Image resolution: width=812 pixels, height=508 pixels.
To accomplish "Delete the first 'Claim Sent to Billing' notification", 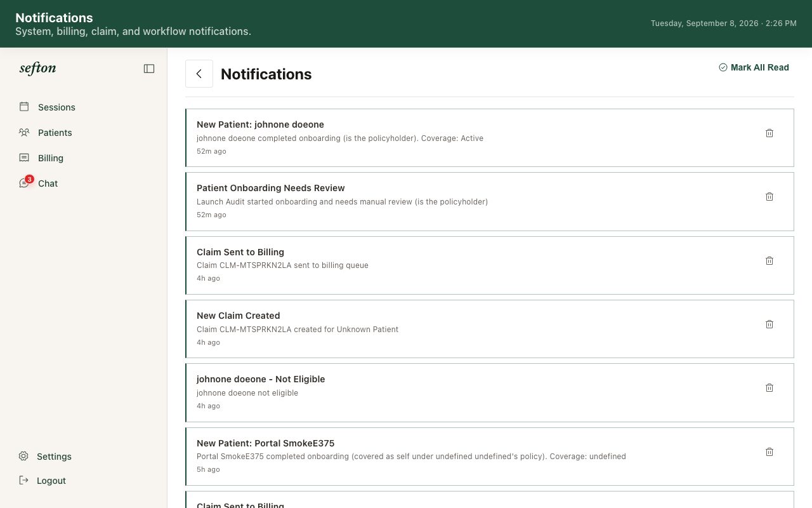I will coord(769,260).
